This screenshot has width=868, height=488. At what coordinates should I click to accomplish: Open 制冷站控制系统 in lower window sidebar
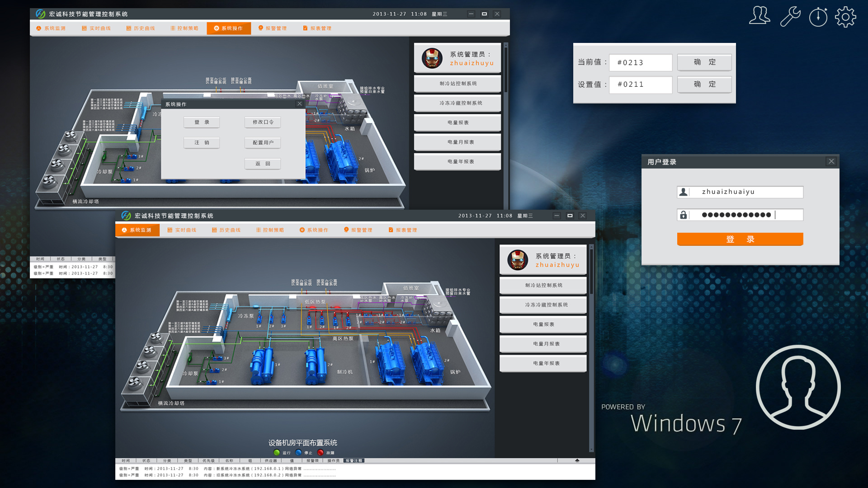click(543, 285)
